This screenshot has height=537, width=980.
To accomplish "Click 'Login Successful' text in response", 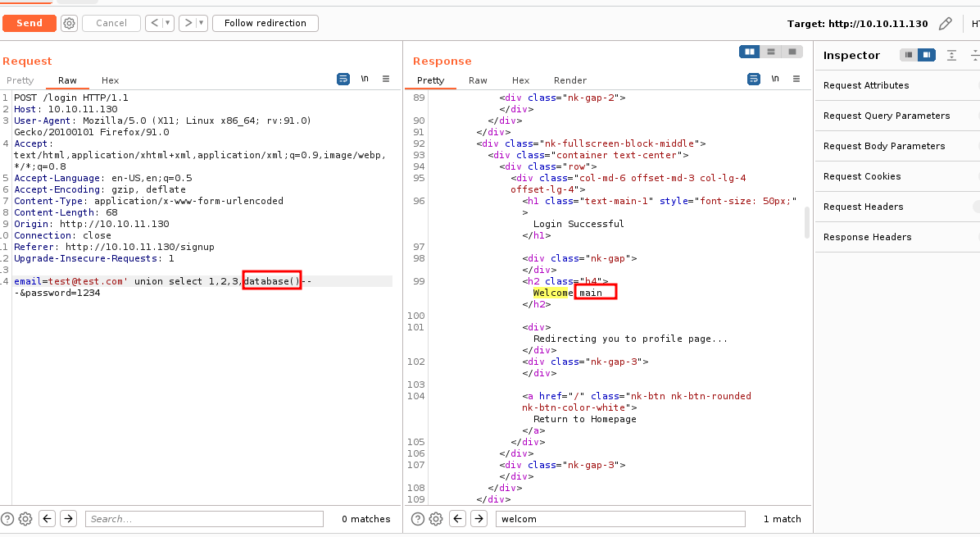I will tap(578, 224).
